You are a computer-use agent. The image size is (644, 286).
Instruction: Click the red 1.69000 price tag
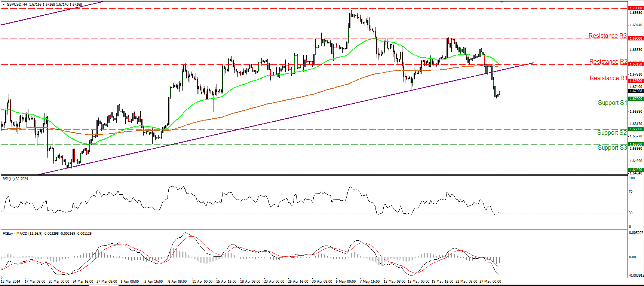tap(636, 38)
